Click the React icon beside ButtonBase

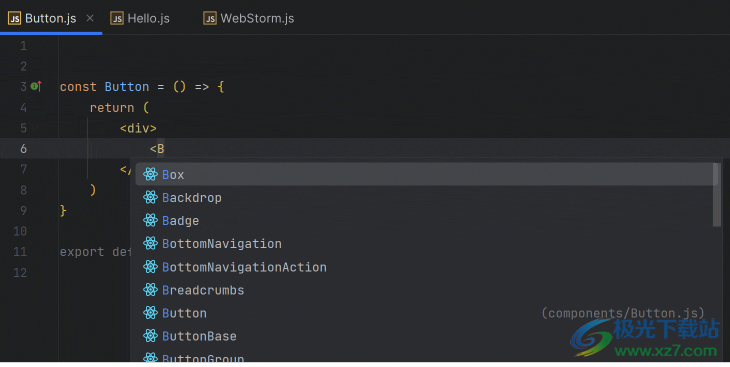pos(150,336)
